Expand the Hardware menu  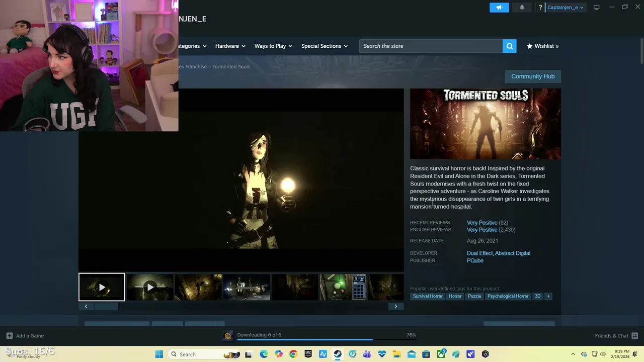coord(230,46)
